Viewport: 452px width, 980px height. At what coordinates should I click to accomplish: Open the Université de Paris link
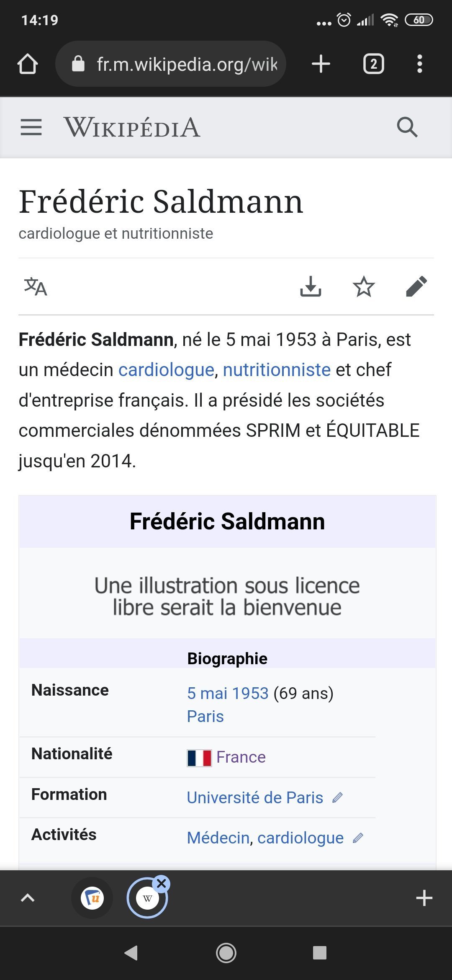[255, 798]
